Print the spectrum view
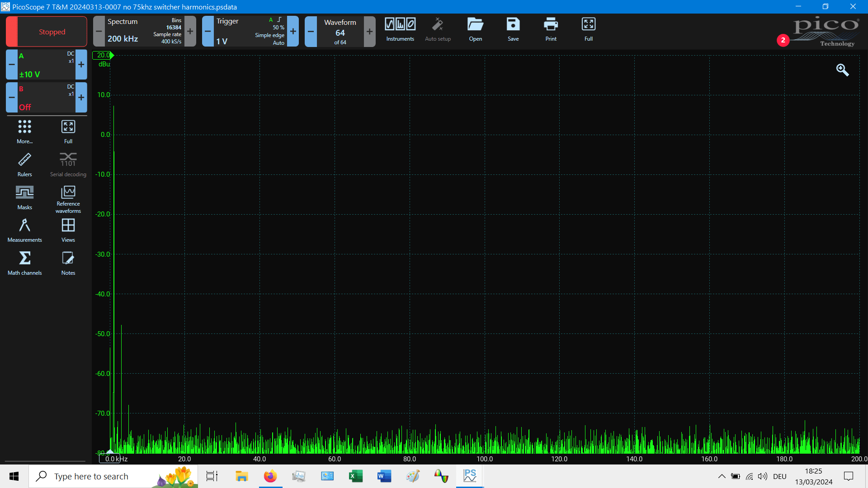Image resolution: width=868 pixels, height=488 pixels. pos(551,29)
